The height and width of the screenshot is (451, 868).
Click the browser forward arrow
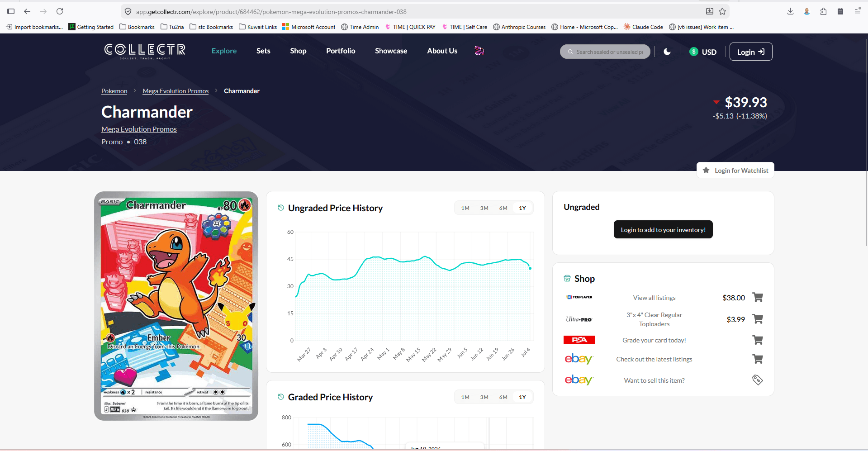click(43, 11)
